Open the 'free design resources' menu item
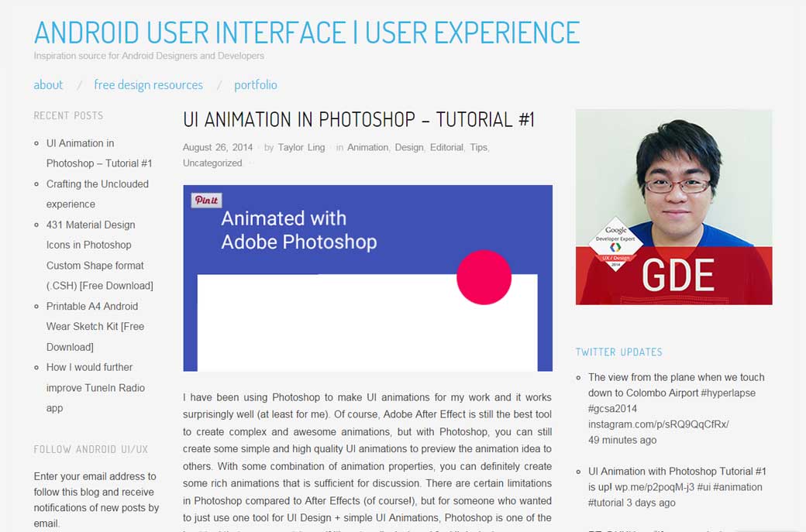Viewport: 806px width, 532px height. [x=148, y=84]
